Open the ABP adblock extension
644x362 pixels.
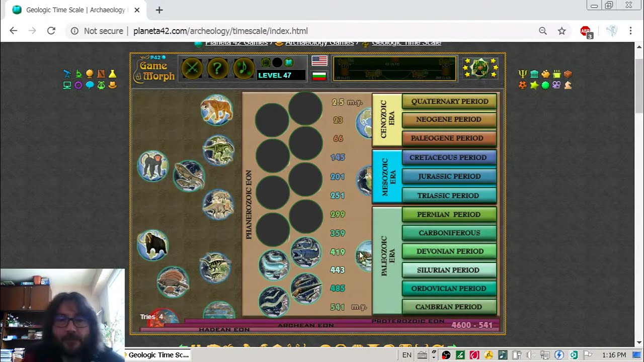tap(586, 32)
